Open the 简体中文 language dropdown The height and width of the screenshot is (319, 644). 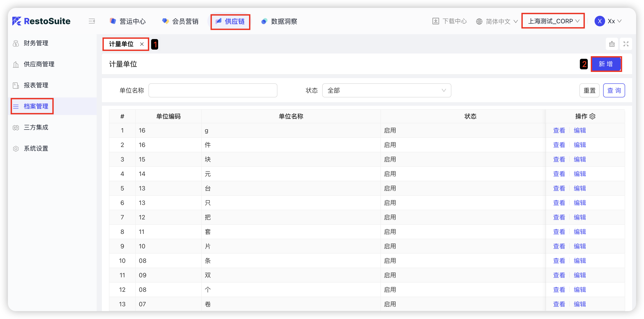497,22
